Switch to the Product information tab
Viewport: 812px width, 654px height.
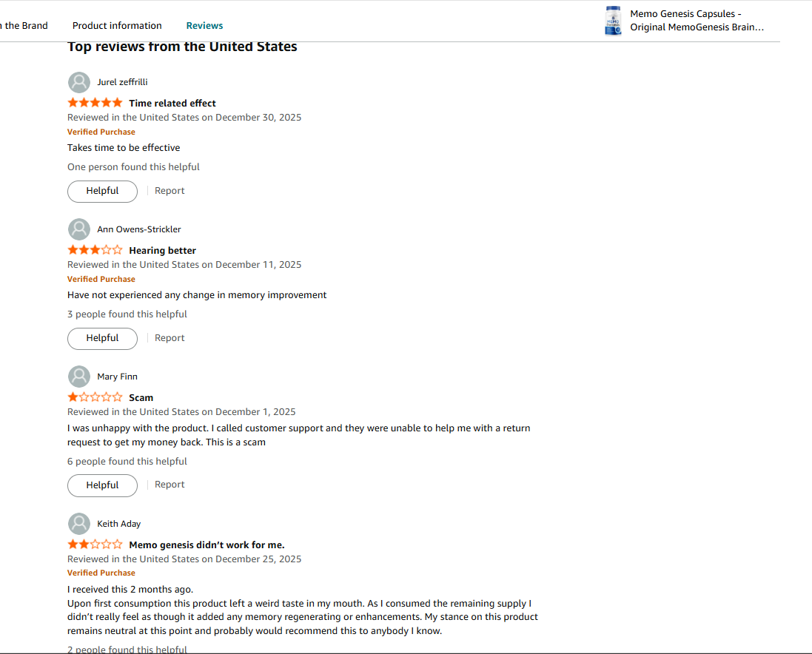[117, 26]
